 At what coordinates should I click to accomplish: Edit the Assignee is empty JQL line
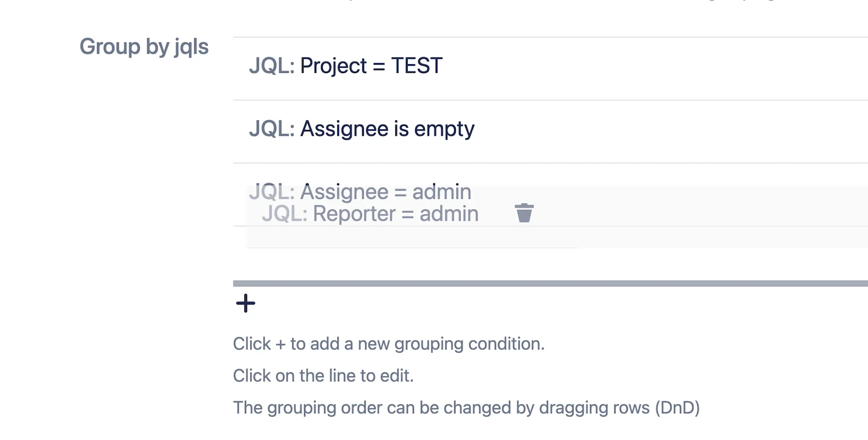point(550,132)
